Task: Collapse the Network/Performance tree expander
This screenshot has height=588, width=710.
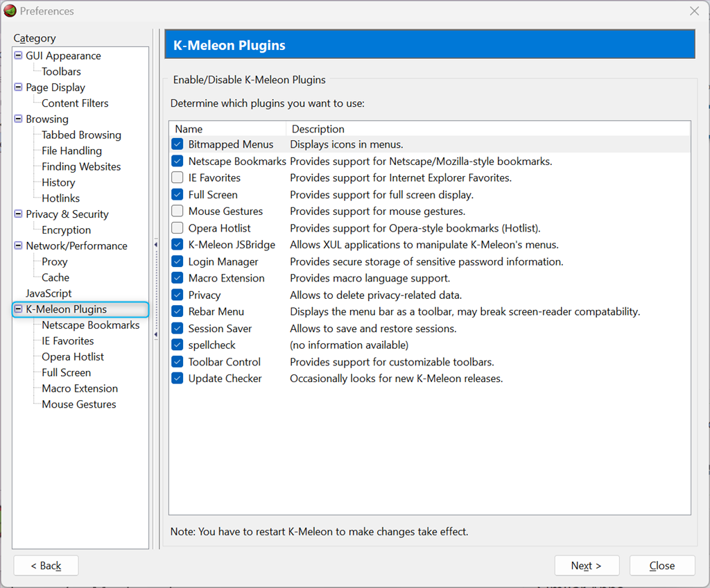Action: coord(18,245)
